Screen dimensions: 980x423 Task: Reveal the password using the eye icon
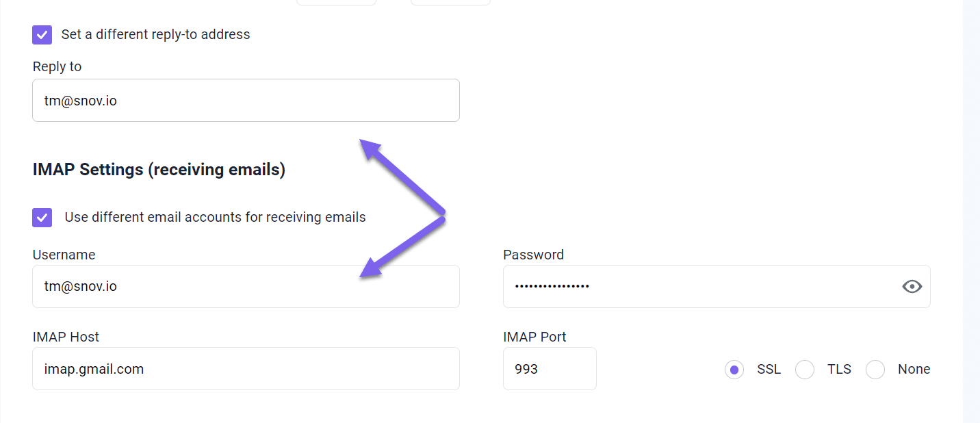[x=912, y=286]
